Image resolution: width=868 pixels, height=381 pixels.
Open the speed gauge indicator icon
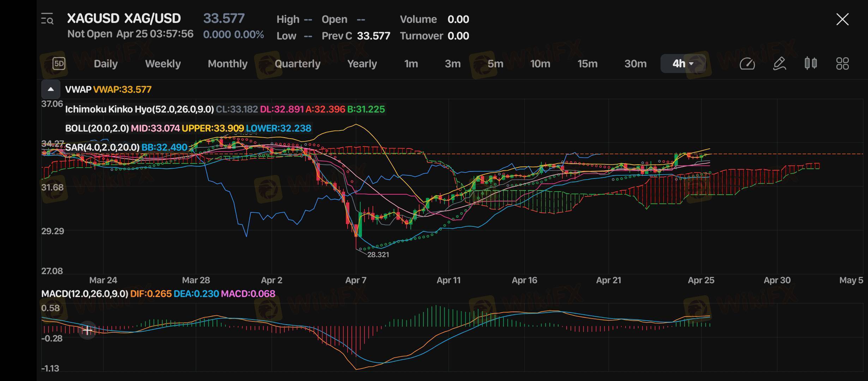coord(747,64)
